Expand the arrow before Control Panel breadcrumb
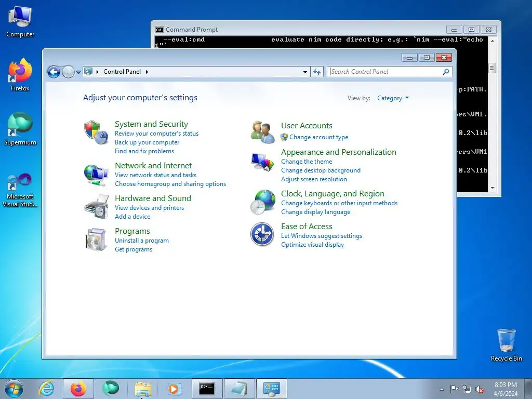532x399 pixels. pyautogui.click(x=98, y=72)
